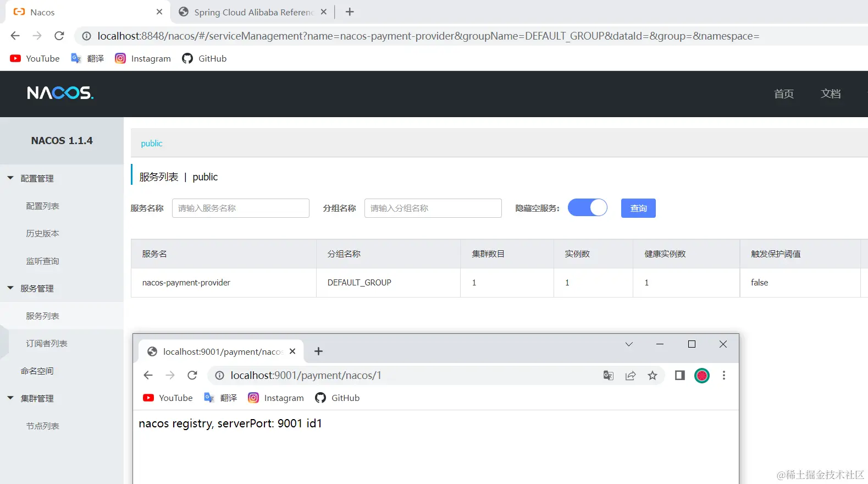Reload the localhost:9001 payment page
868x484 pixels.
tap(192, 375)
